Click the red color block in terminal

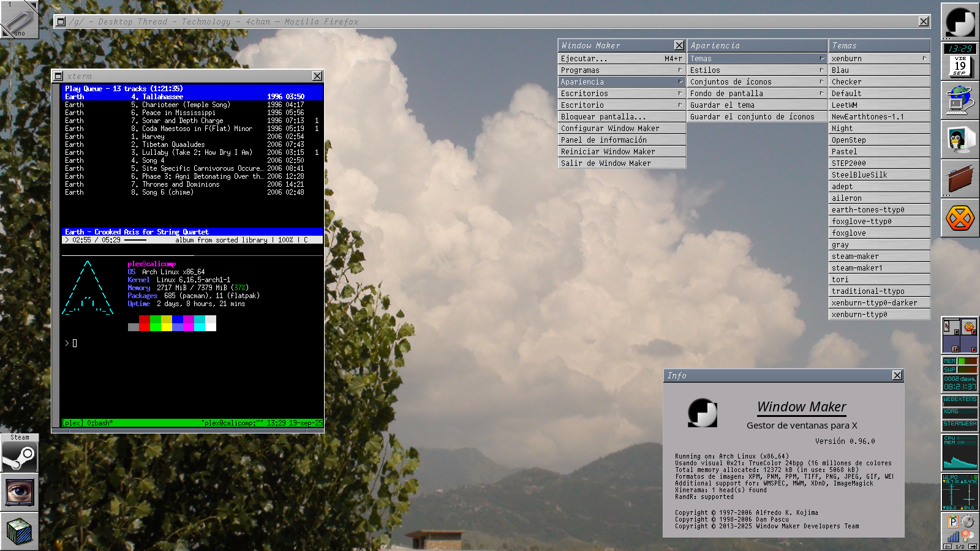[x=145, y=323]
